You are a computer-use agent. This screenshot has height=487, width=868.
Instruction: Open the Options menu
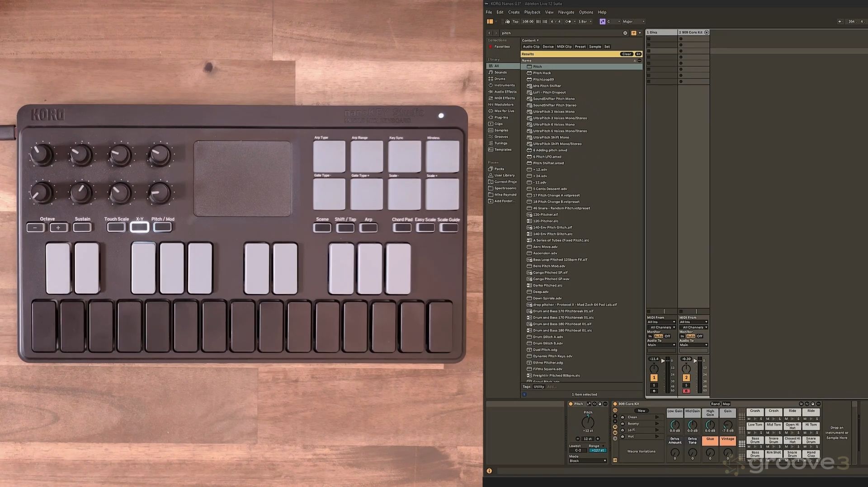point(586,12)
